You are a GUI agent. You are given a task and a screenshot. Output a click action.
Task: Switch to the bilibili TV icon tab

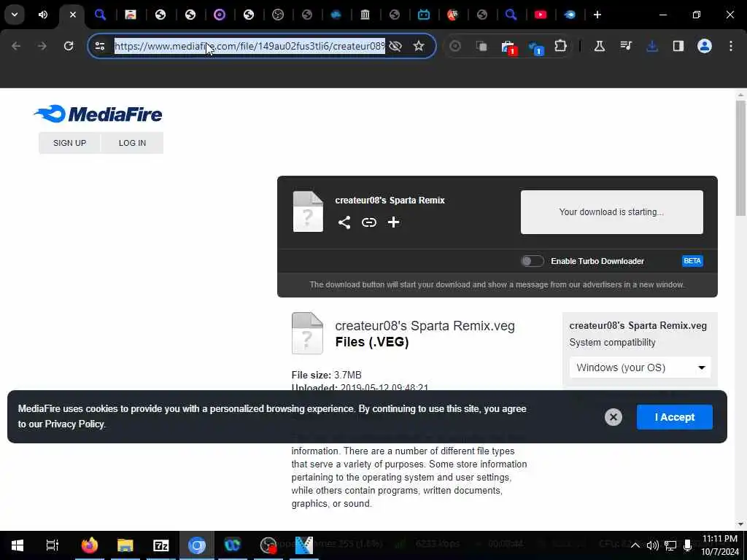(424, 15)
